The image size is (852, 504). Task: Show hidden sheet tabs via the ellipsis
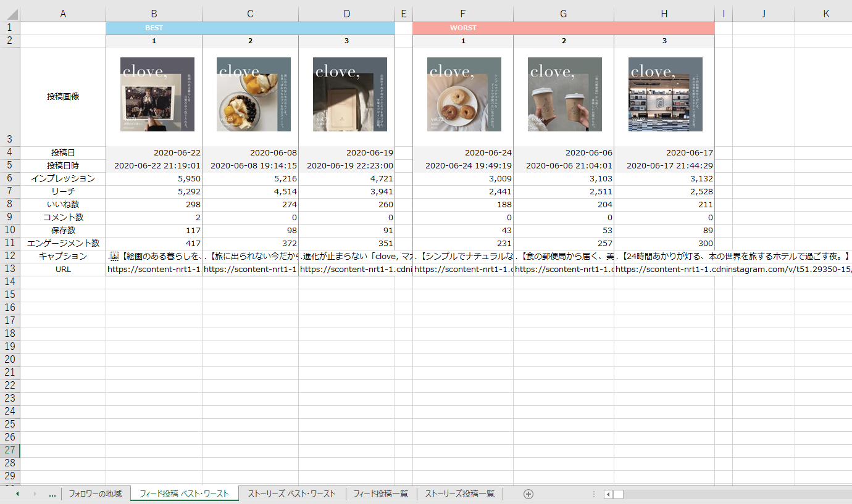pos(52,494)
